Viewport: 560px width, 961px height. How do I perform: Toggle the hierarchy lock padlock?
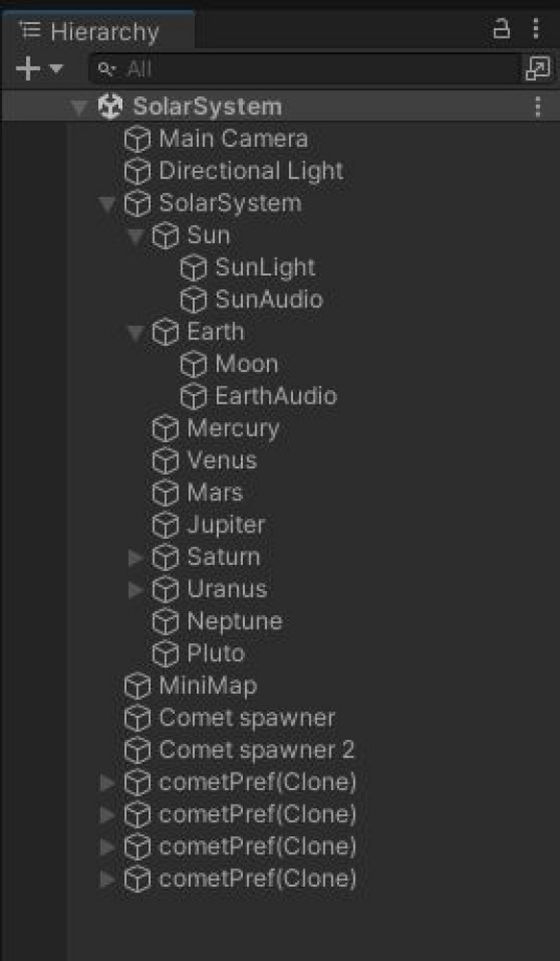pos(501,29)
